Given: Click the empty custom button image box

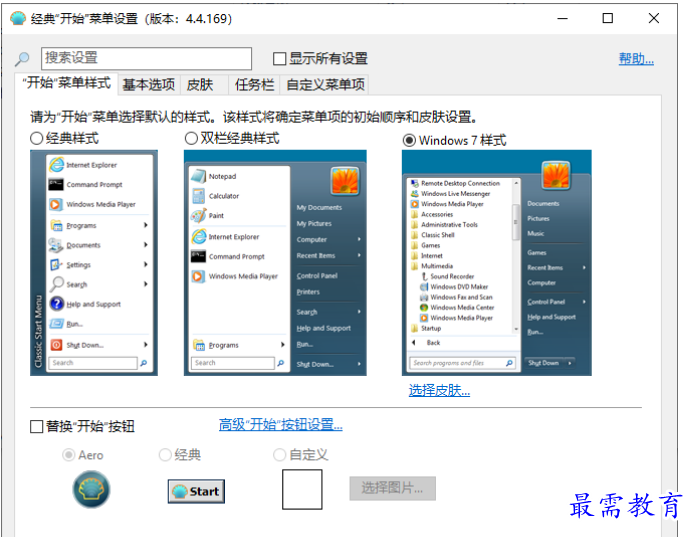Looking at the screenshot, I should point(302,489).
